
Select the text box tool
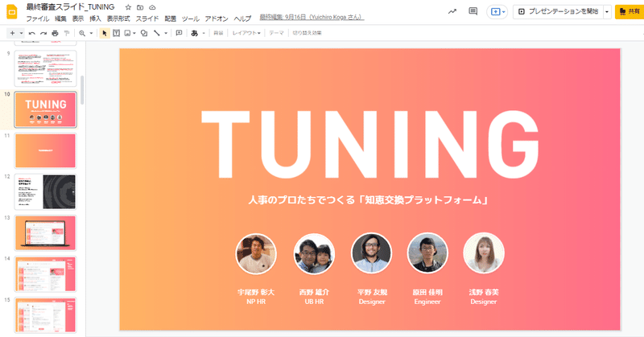click(116, 33)
